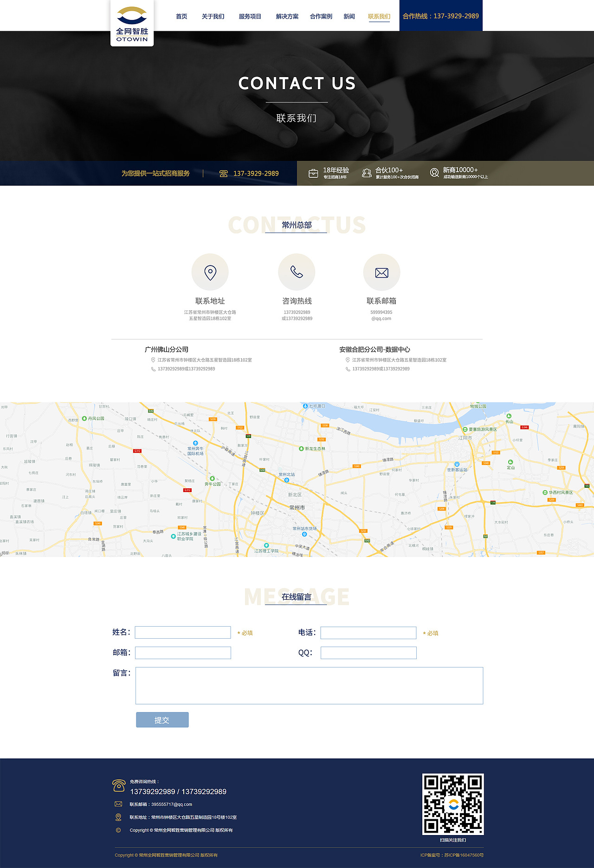Click the phone icon under 广州佛山分公司
This screenshot has height=868, width=594.
[x=153, y=369]
